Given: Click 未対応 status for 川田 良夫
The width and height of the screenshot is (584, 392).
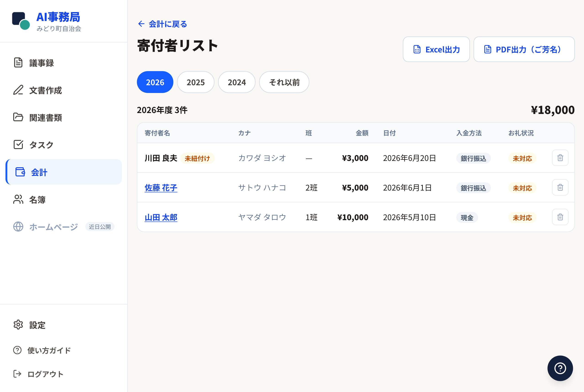Looking at the screenshot, I should tap(522, 158).
